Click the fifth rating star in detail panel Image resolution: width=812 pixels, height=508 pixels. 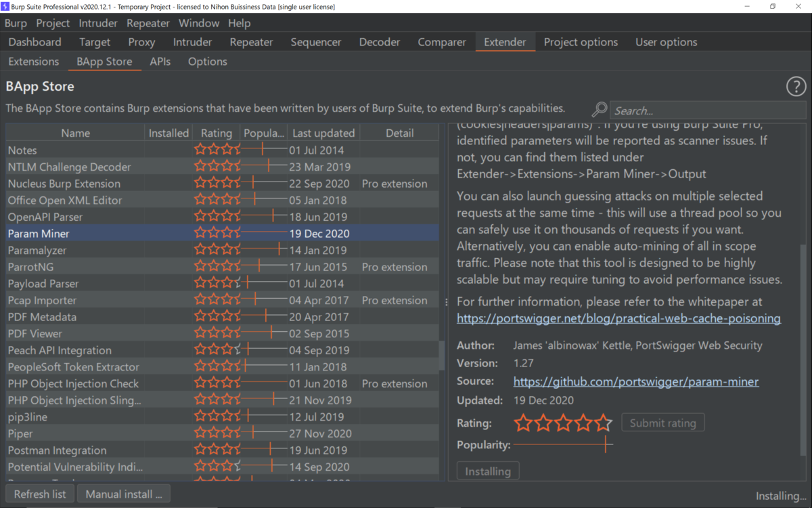(603, 423)
